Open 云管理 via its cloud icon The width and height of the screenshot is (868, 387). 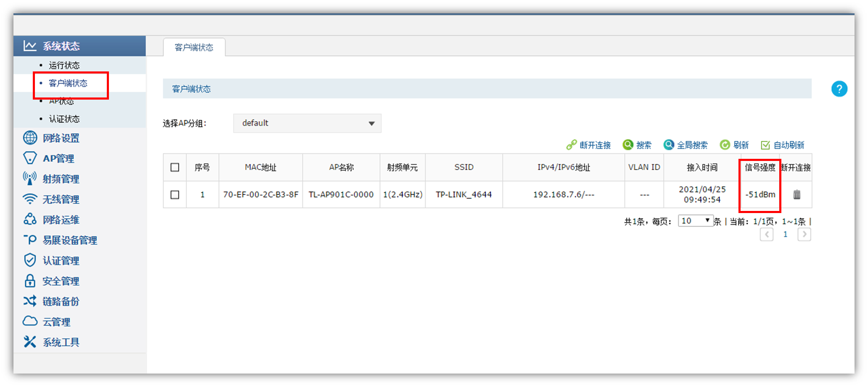click(x=30, y=321)
